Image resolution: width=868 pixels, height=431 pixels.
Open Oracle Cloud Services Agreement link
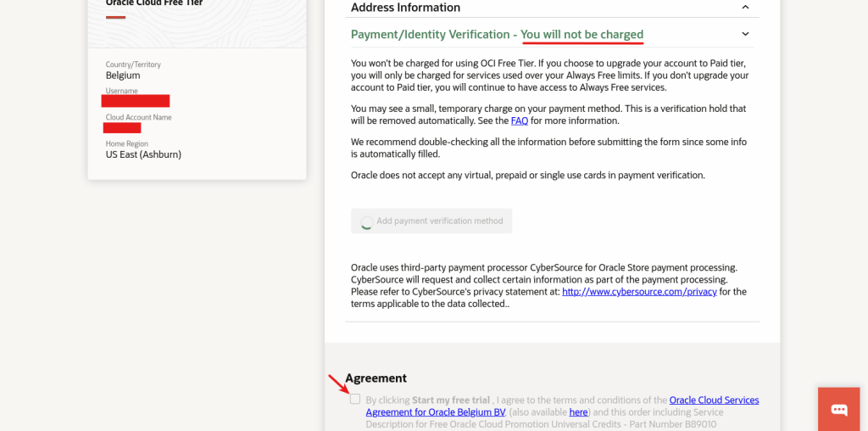tap(714, 400)
